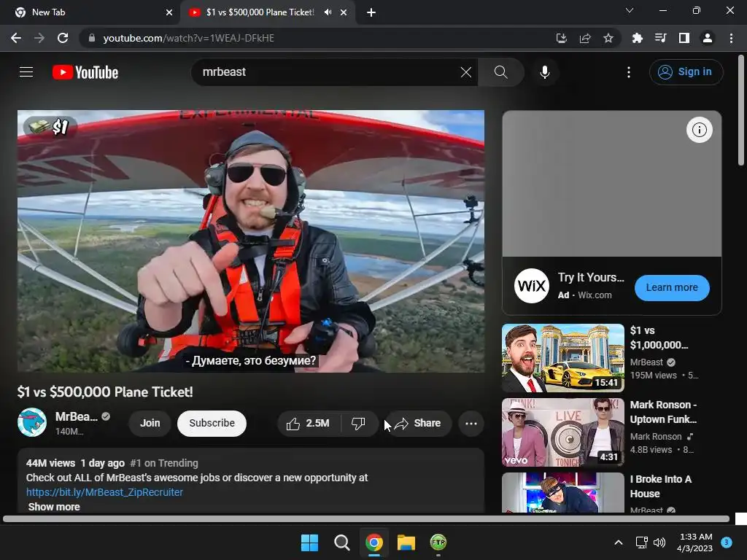The image size is (747, 560).
Task: Open a new browser tab
Action: tap(371, 12)
